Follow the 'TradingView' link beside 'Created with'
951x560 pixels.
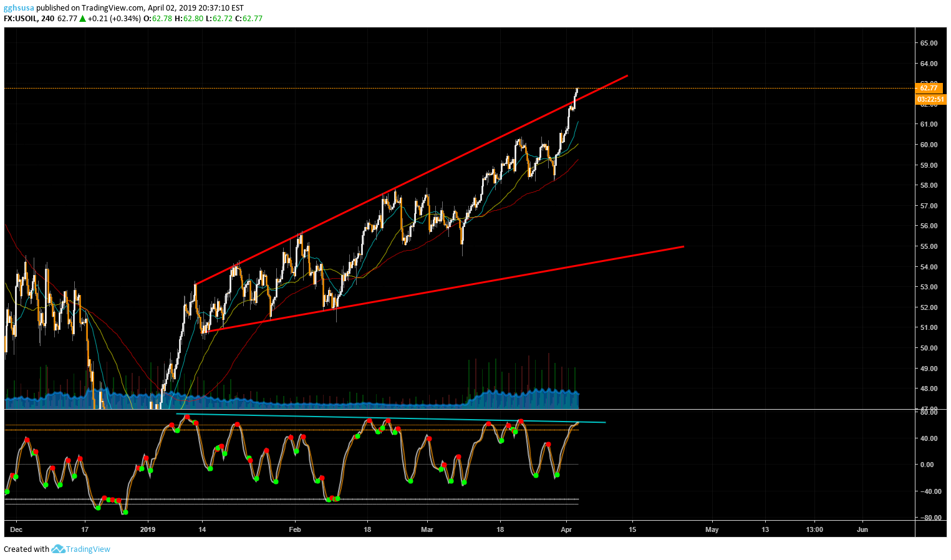(x=88, y=549)
